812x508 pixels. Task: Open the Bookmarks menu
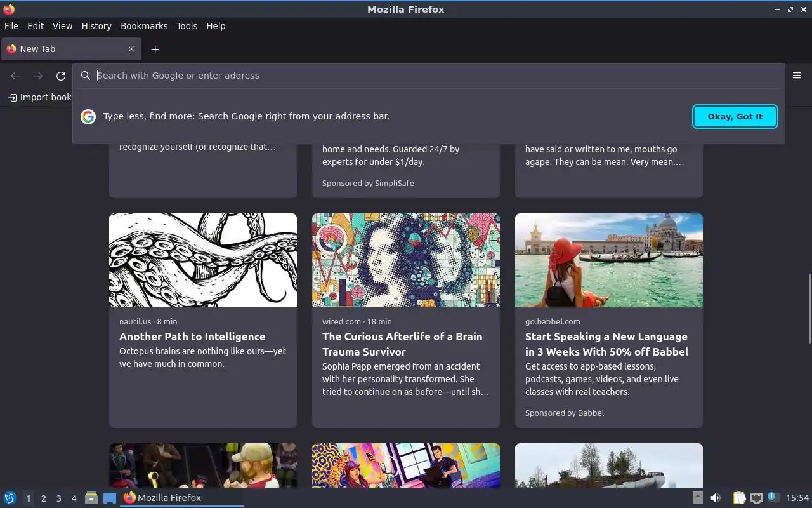(x=144, y=26)
